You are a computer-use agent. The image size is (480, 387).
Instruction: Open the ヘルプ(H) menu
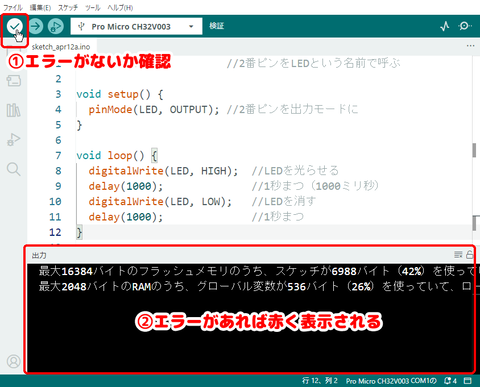(x=120, y=7)
